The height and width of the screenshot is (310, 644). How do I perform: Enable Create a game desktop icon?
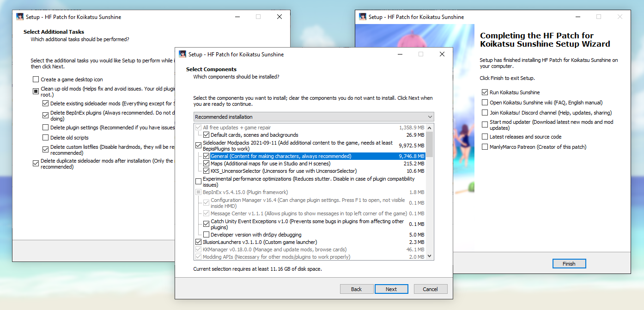36,79
